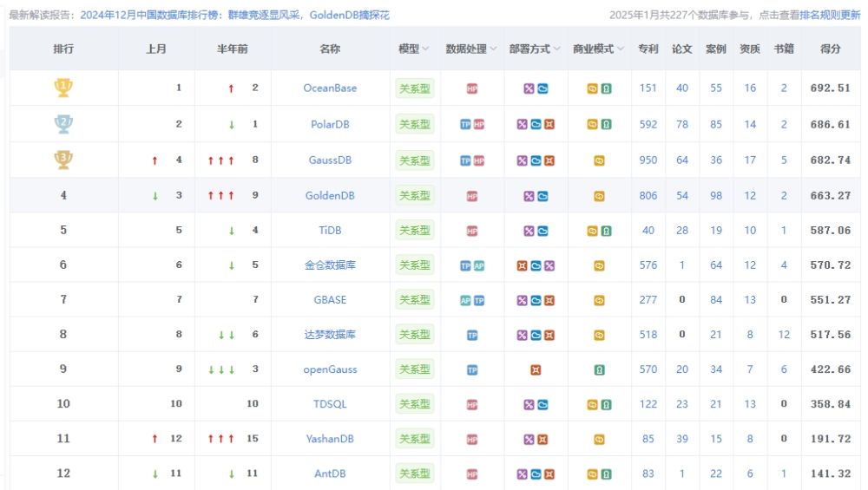Click the yellow business-model icon in GoldenDB row
This screenshot has width=868, height=490.
599,196
